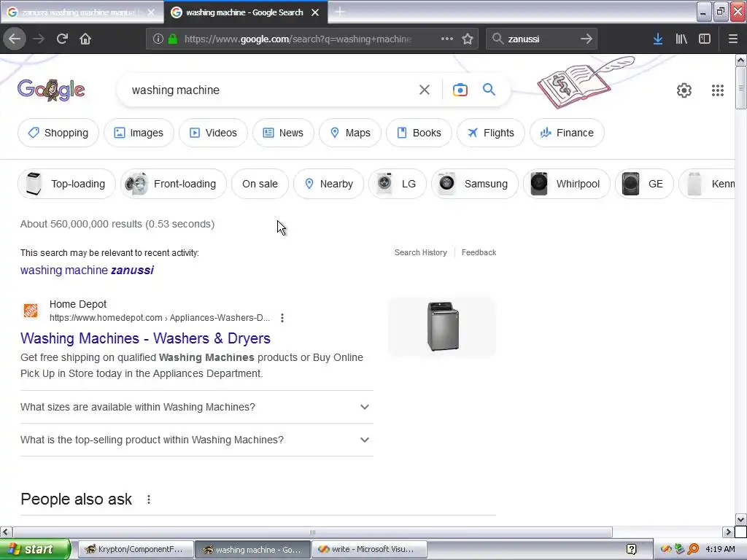Open the downloads panel
This screenshot has height=560, width=747.
[658, 39]
